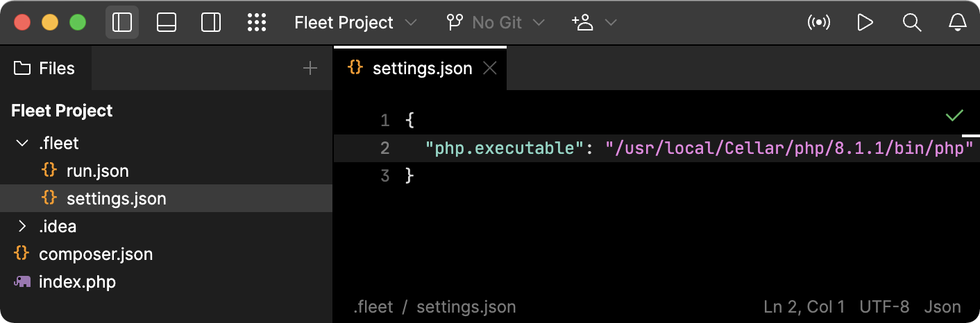Expand the .idea folder
Image resolution: width=980 pixels, height=323 pixels.
[22, 227]
